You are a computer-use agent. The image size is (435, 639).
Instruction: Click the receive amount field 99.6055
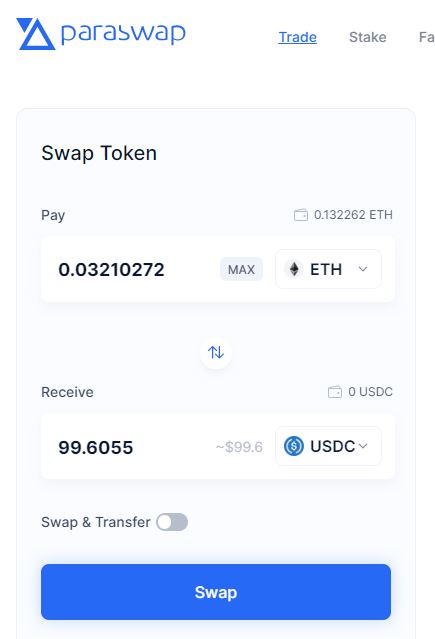click(x=96, y=447)
